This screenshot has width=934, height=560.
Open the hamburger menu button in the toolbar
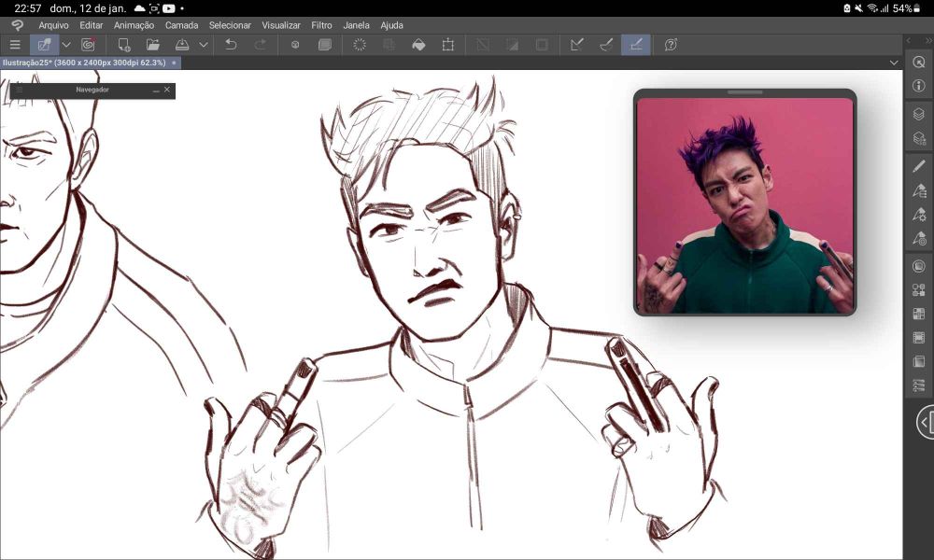14,44
